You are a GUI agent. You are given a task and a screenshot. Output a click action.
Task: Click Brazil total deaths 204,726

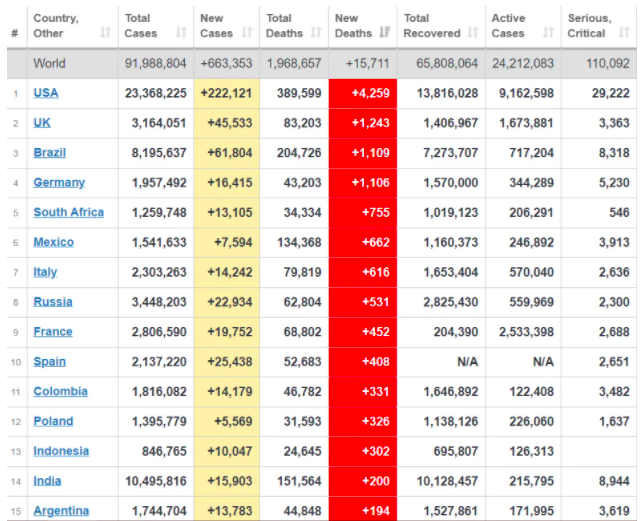299,153
